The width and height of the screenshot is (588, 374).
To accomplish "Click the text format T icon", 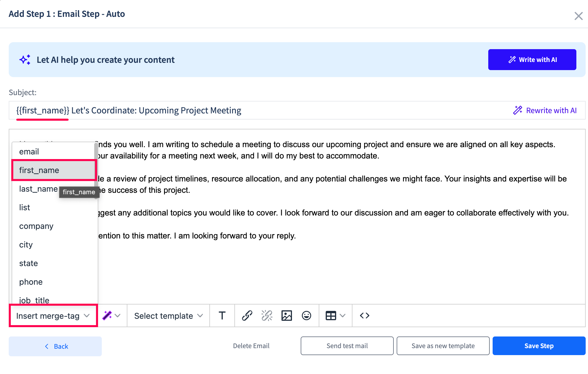I will coord(222,316).
